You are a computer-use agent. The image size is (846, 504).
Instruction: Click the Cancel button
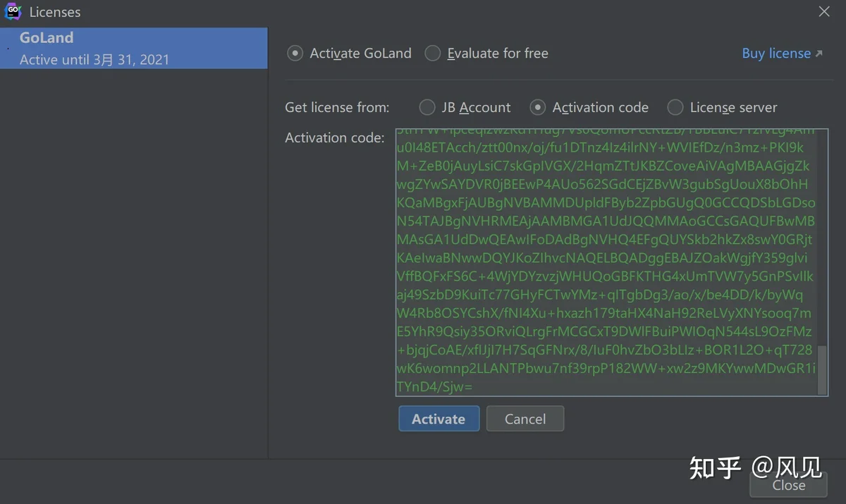point(525,419)
